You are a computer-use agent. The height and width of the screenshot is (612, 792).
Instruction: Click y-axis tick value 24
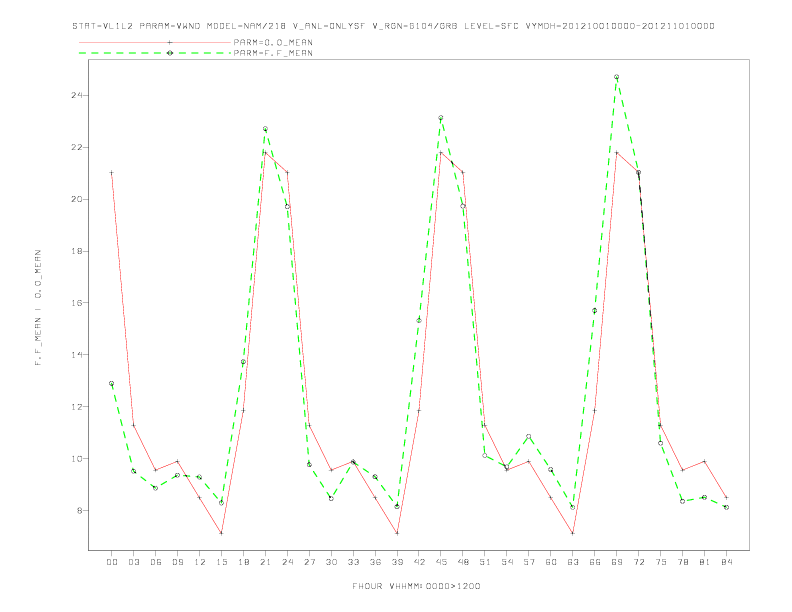tap(77, 95)
